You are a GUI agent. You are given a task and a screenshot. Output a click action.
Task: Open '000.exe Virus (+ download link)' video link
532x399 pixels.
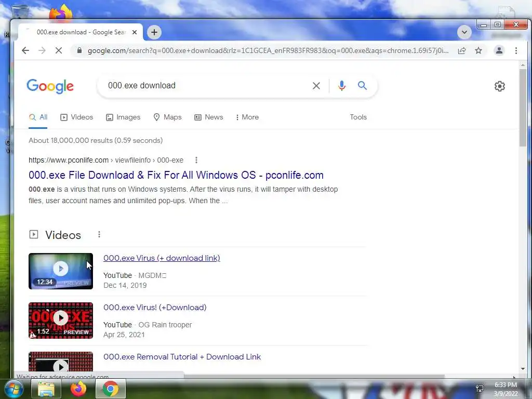coord(162,258)
